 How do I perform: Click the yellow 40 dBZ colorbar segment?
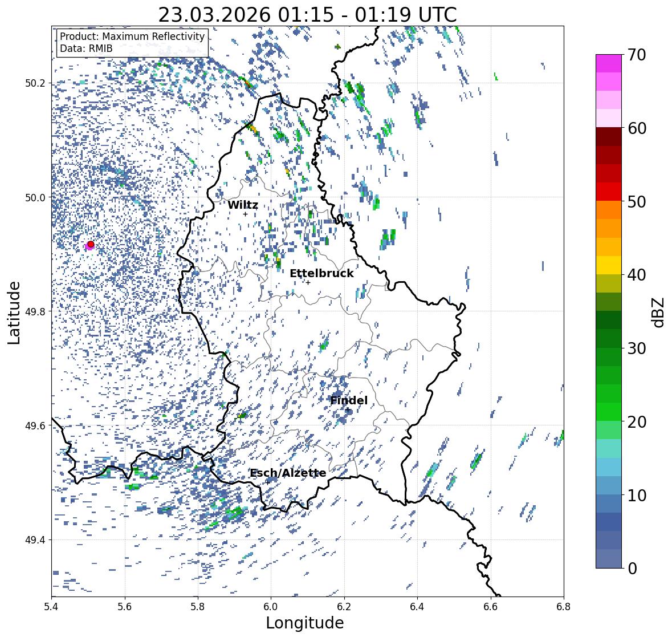click(609, 265)
